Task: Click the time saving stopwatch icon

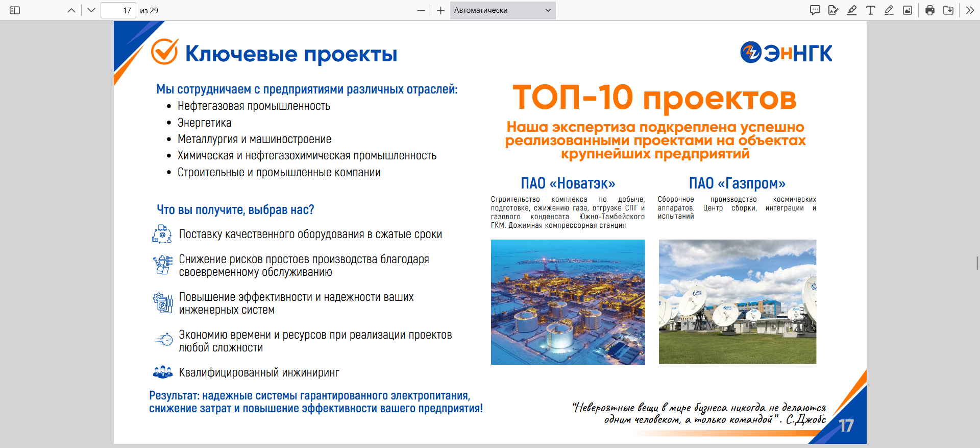Action: (163, 340)
